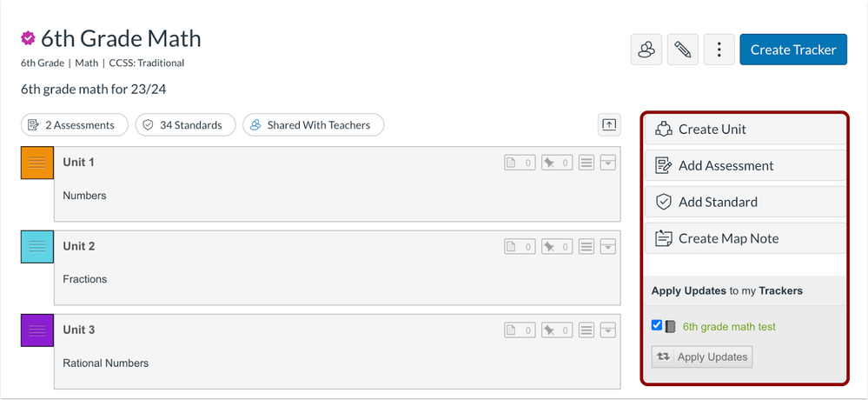Image resolution: width=868 pixels, height=400 pixels.
Task: Click the Apply Updates button
Action: pyautogui.click(x=702, y=357)
